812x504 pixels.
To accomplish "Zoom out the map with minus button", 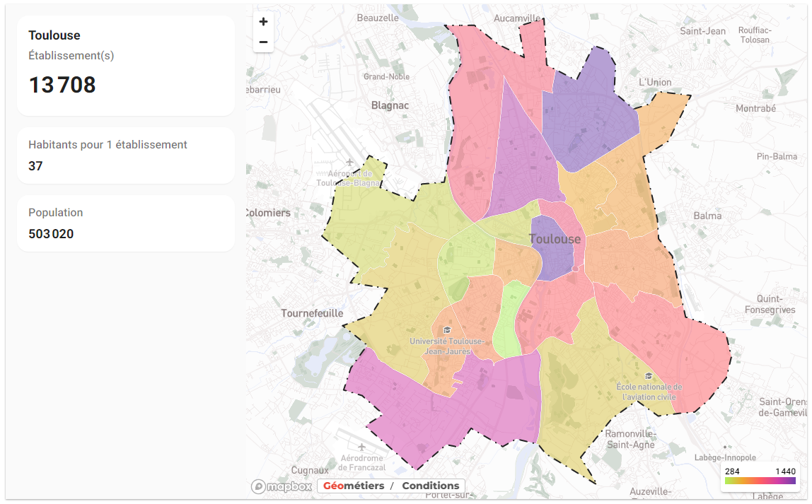I will point(263,42).
